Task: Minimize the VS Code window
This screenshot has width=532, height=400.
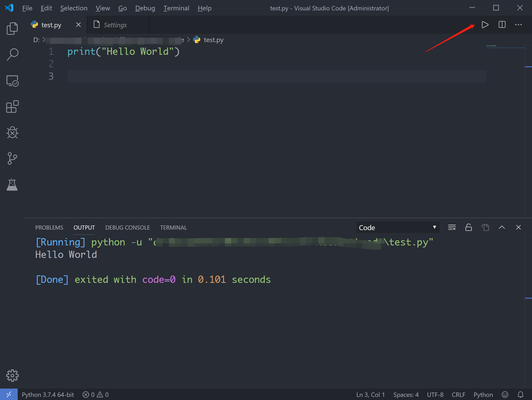Action: (x=472, y=8)
